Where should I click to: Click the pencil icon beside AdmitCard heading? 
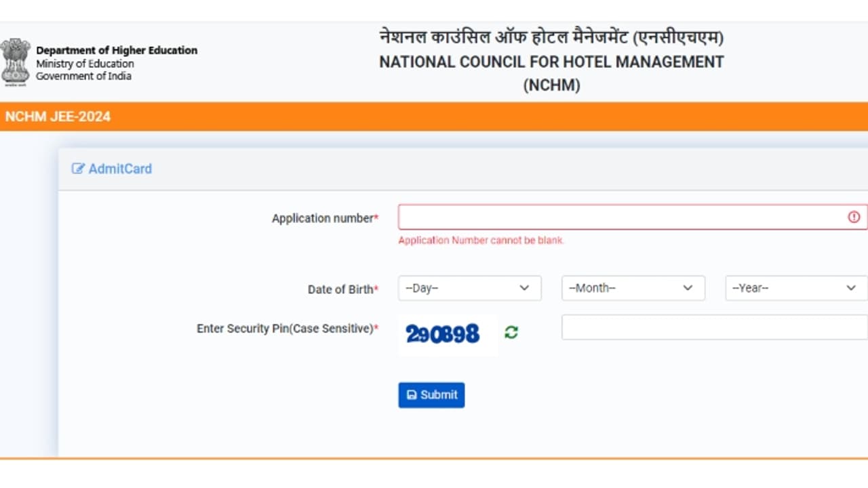tap(77, 169)
